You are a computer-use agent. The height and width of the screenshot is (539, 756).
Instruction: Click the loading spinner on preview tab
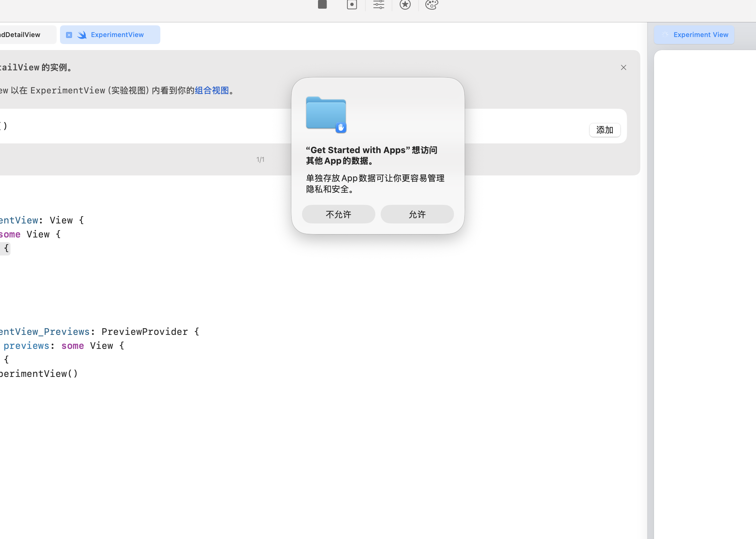(665, 34)
